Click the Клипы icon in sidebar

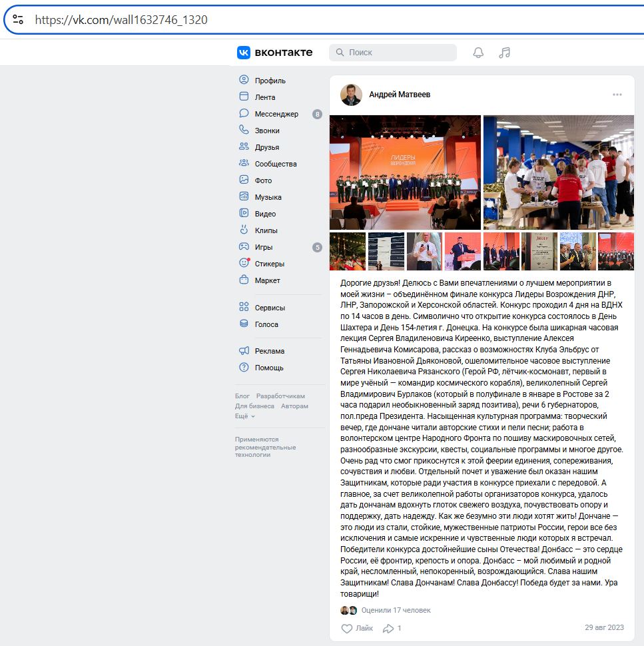(x=244, y=230)
